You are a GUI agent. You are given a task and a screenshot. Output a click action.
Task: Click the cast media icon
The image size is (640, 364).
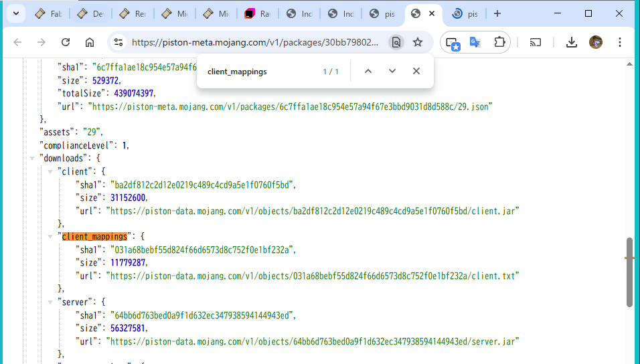[x=536, y=42]
